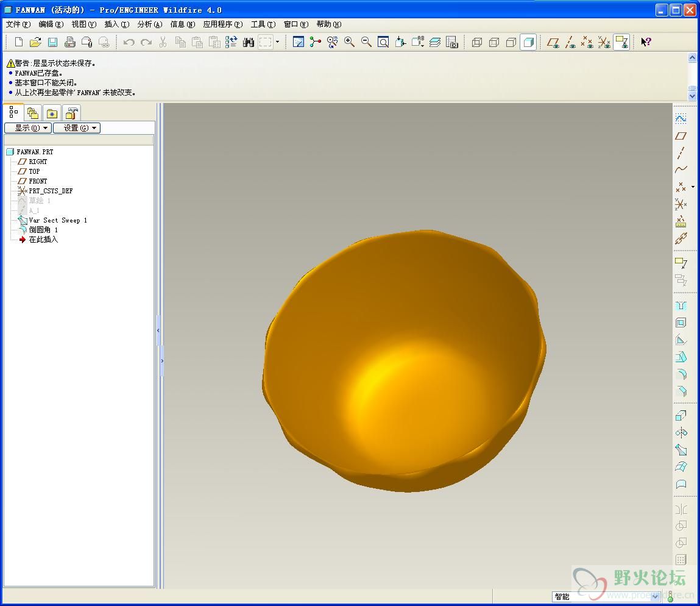700x606 pixels.
Task: Open Find tool with binoculars icon
Action: (248, 42)
